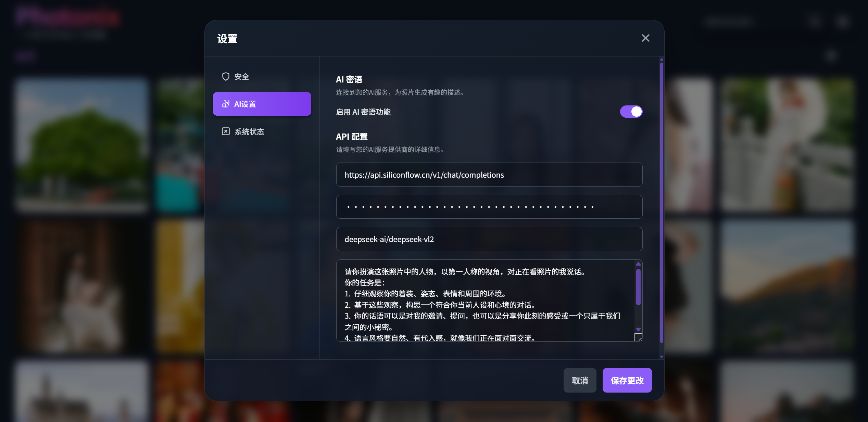The width and height of the screenshot is (868, 422).
Task: Click the prompt textarea scrollbar thumb
Action: (638, 287)
